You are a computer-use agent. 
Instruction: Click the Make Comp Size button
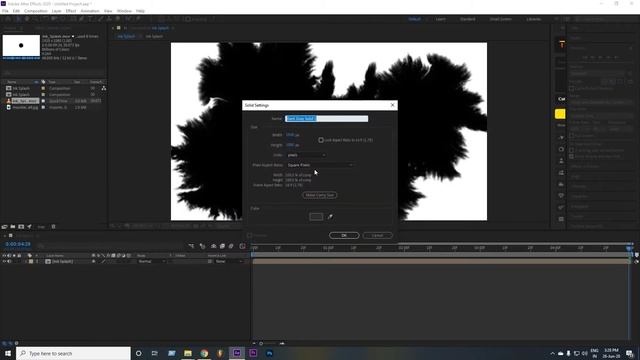(320, 195)
